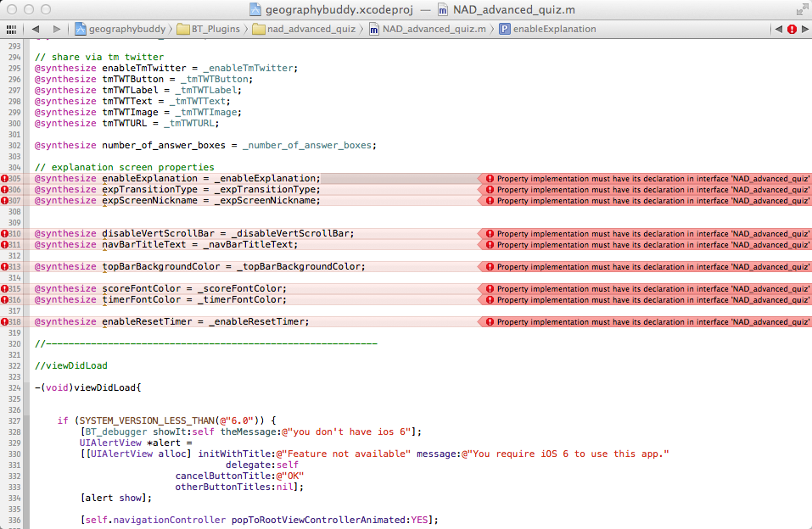The image size is (812, 529).
Task: Click gutter error marker for scoreFontColor line
Action: (x=4, y=289)
